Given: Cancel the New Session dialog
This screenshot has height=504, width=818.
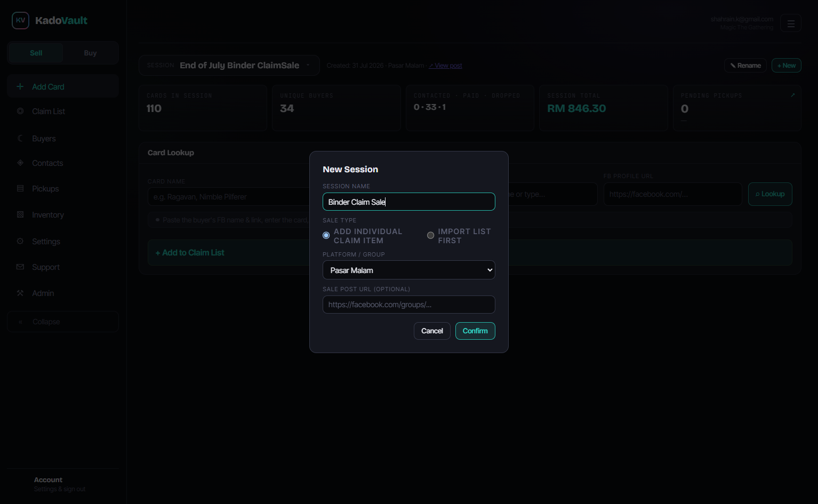Looking at the screenshot, I should click(432, 331).
